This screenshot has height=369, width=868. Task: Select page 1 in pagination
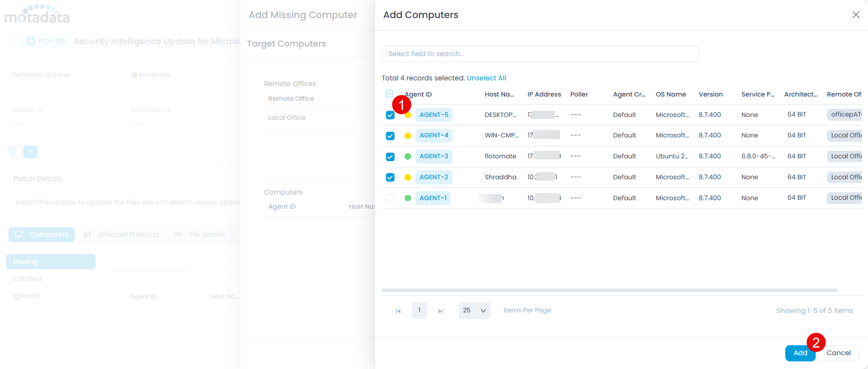(x=419, y=311)
